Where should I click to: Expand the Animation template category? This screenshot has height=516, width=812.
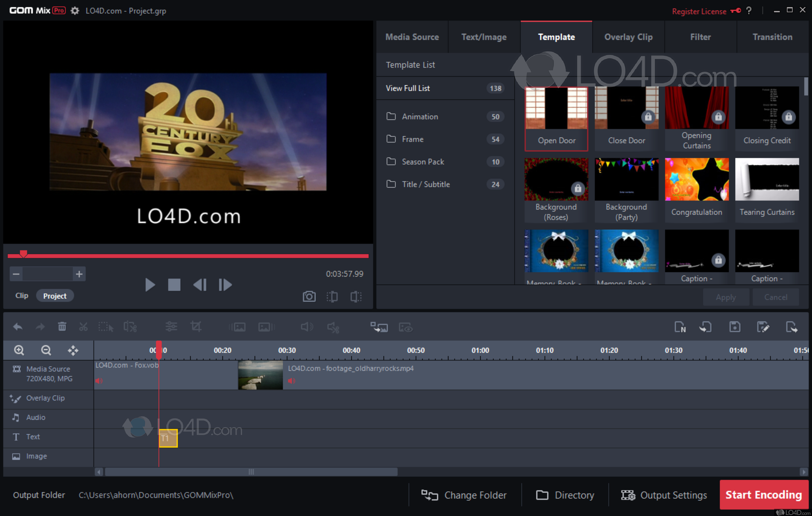420,116
